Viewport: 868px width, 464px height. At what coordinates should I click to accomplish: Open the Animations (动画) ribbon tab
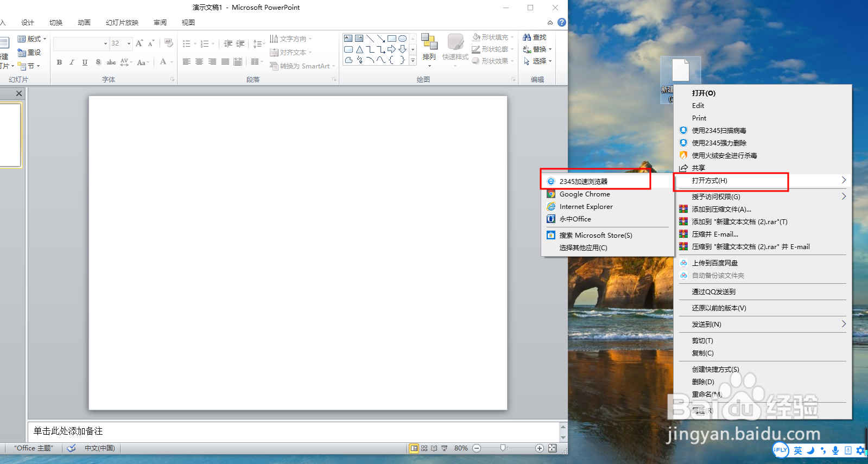click(84, 23)
